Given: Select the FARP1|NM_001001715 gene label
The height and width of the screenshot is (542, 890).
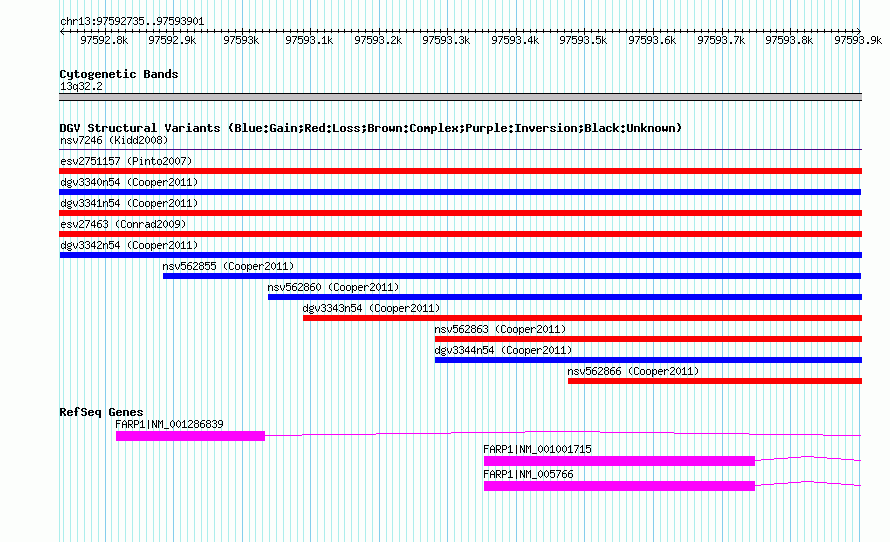Looking at the screenshot, I should [537, 449].
